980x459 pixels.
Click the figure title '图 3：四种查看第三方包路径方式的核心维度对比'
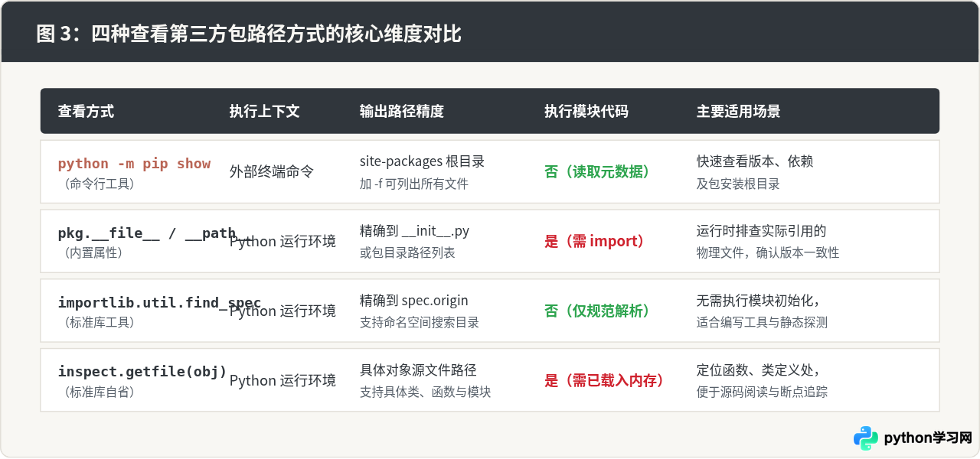(x=249, y=34)
